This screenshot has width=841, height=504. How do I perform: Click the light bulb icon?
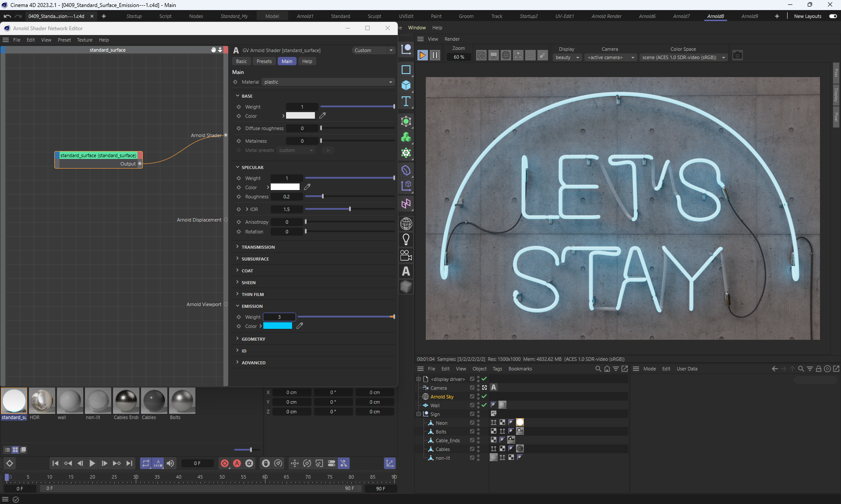pyautogui.click(x=406, y=239)
